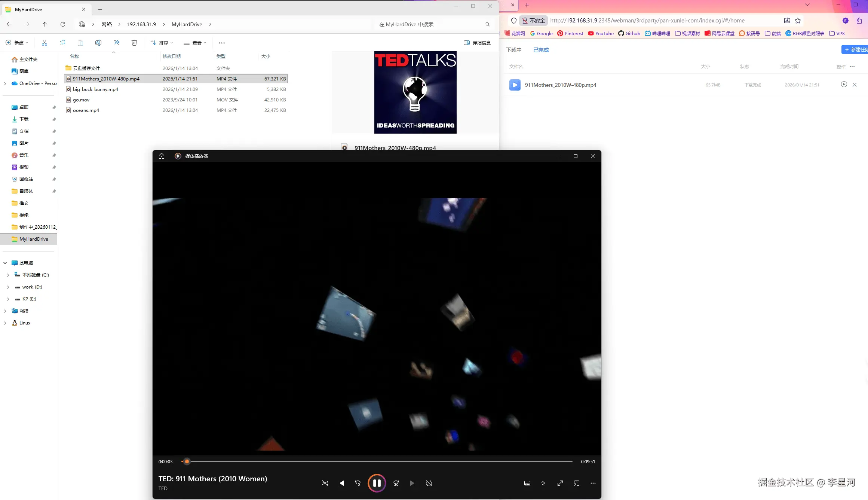The image size is (868, 500).
Task: Enter fullscreen in media player
Action: (x=560, y=483)
